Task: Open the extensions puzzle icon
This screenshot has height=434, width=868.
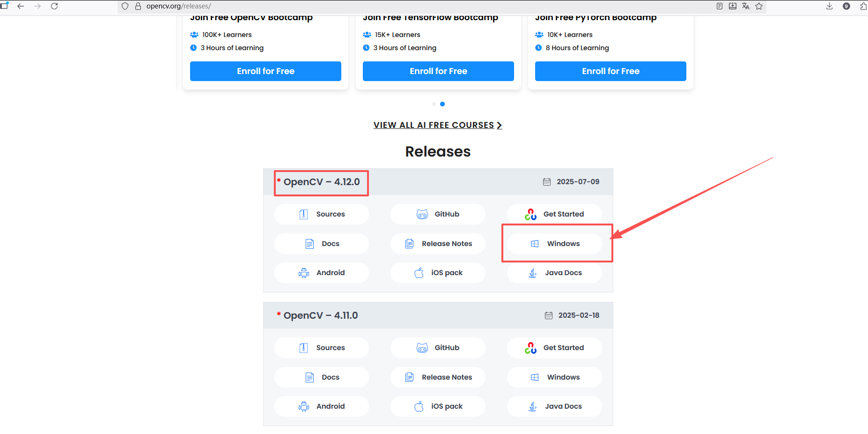Action: point(863,6)
